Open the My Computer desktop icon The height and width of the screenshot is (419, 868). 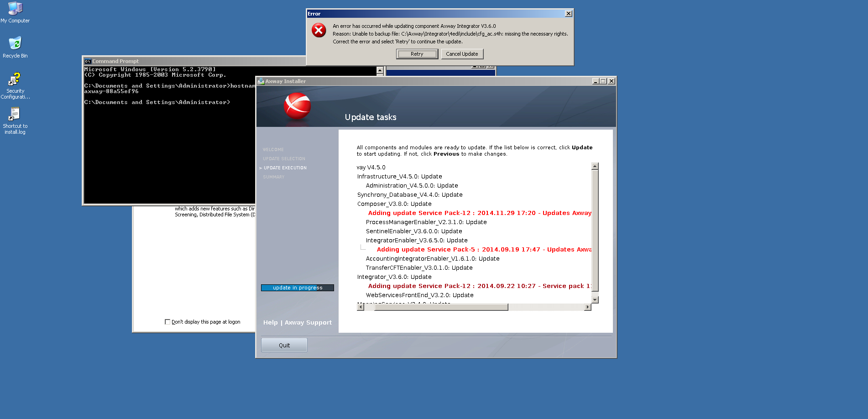15,9
